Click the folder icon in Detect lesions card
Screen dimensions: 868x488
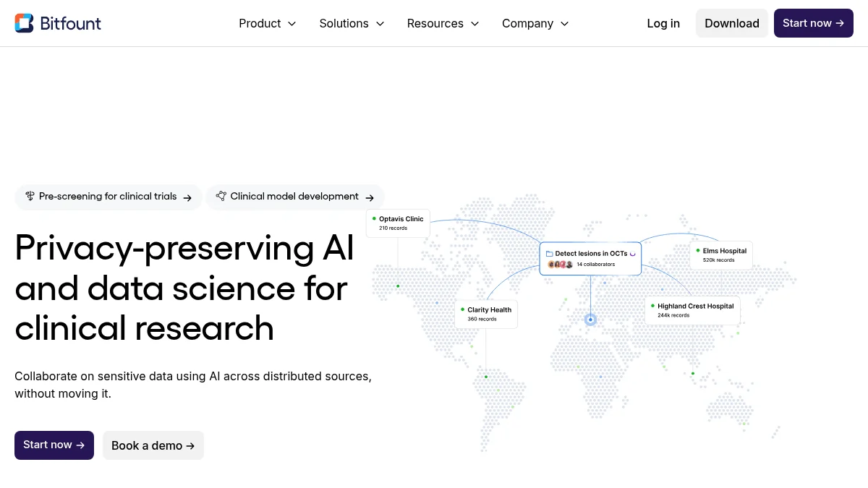549,253
